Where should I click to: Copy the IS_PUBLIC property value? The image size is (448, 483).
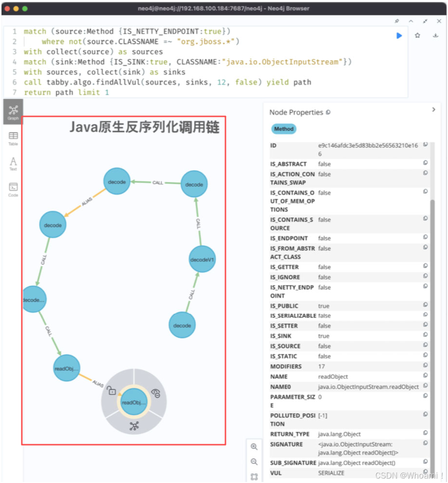426,305
